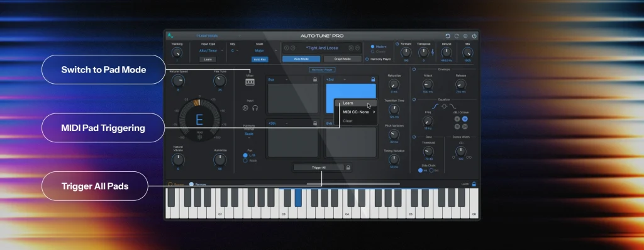The height and width of the screenshot is (250, 644).
Task: Click the Mix knob
Action: pyautogui.click(x=467, y=53)
